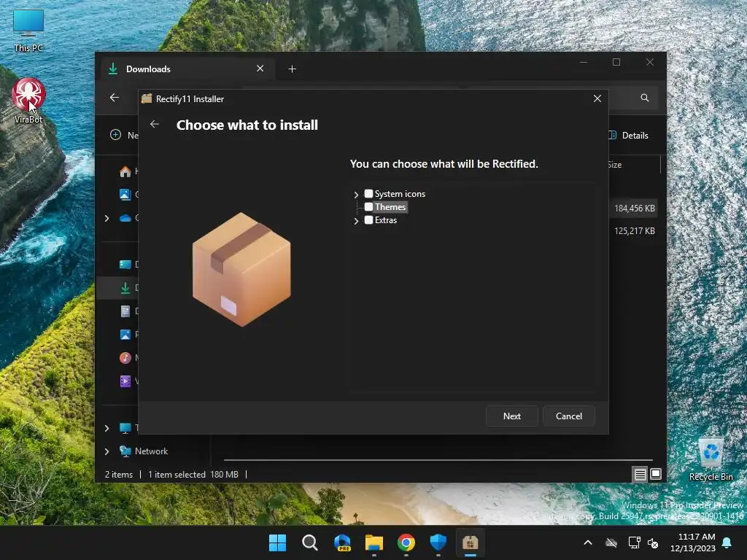Switch File Explorer to details list view
Screen dimensions: 747x560
pos(640,474)
